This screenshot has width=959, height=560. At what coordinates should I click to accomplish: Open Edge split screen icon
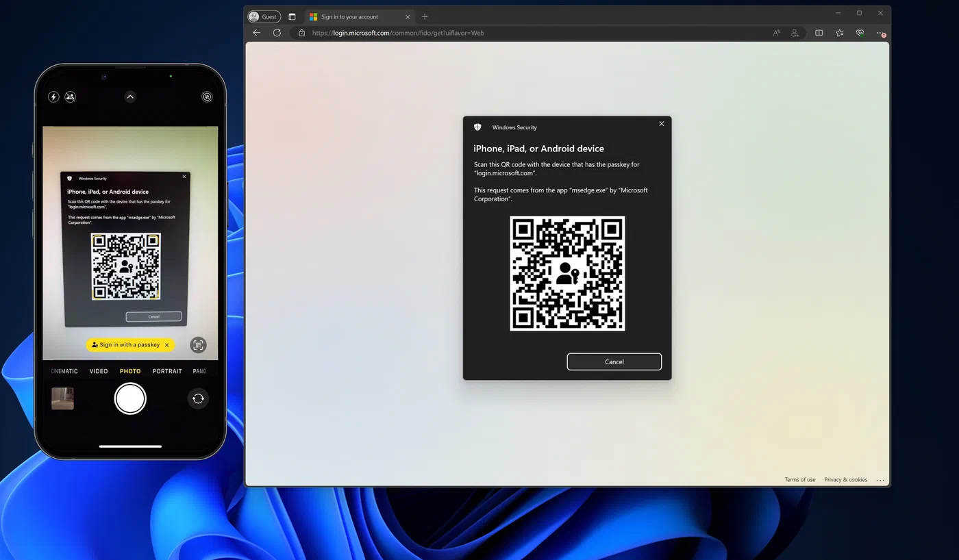click(819, 33)
